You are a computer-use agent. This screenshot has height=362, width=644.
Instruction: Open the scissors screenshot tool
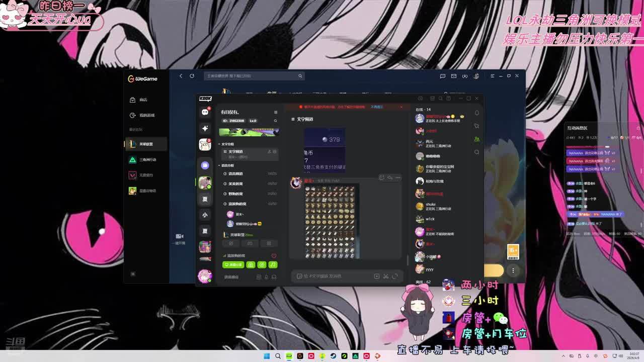click(386, 276)
